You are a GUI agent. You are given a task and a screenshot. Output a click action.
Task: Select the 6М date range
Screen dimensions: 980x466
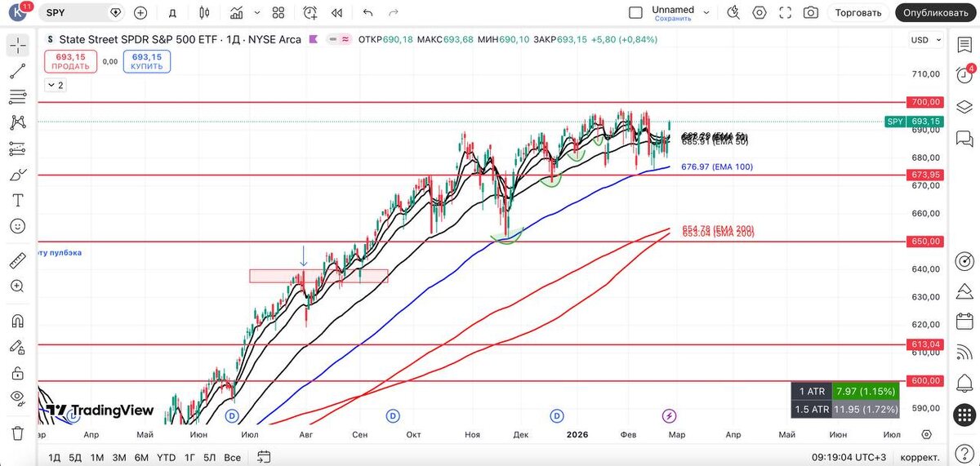[141, 457]
